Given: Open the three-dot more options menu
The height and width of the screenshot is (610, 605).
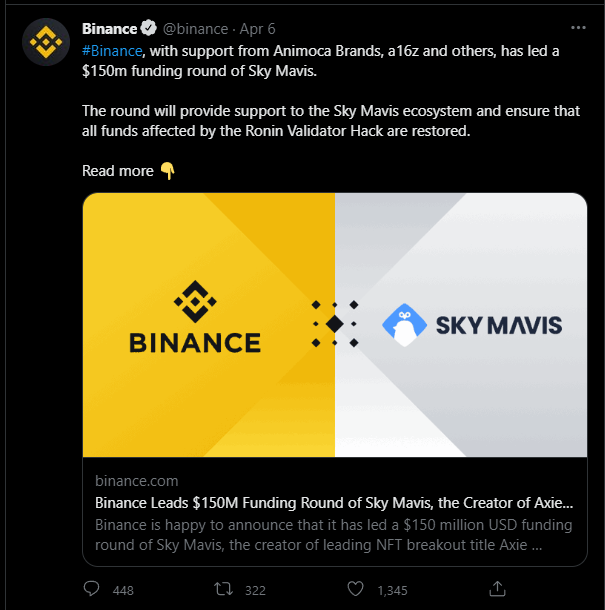Looking at the screenshot, I should click(578, 28).
